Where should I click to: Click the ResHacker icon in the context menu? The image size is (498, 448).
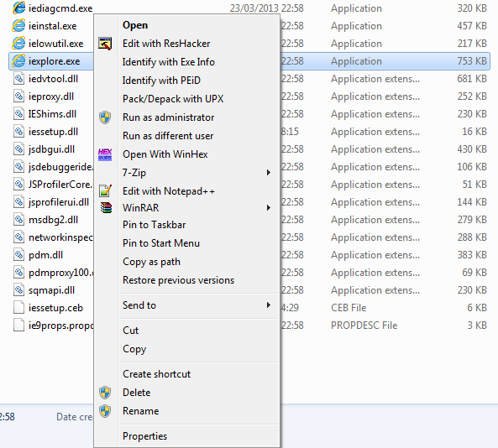[x=105, y=44]
